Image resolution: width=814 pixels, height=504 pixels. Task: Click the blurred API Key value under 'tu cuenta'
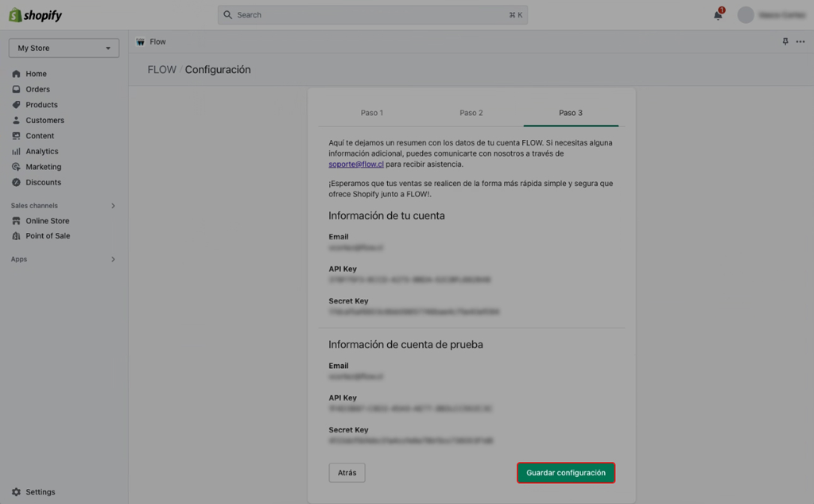[409, 280]
